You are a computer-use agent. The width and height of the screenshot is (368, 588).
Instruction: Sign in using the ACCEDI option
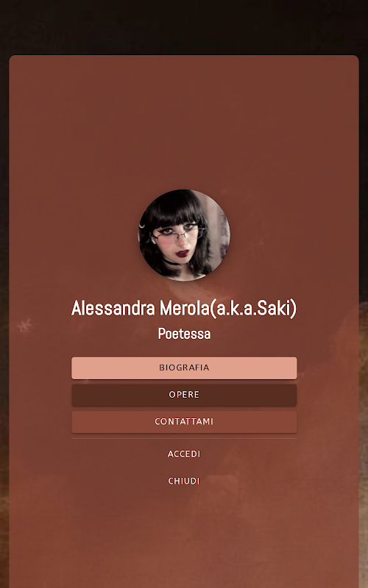point(184,454)
